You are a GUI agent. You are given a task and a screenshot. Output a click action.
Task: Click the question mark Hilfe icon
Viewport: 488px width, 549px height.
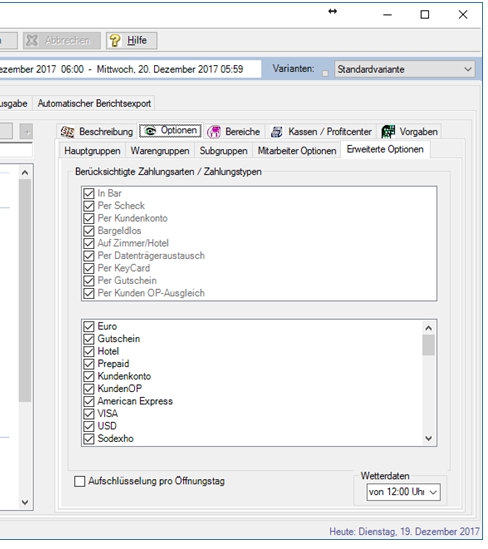[115, 41]
